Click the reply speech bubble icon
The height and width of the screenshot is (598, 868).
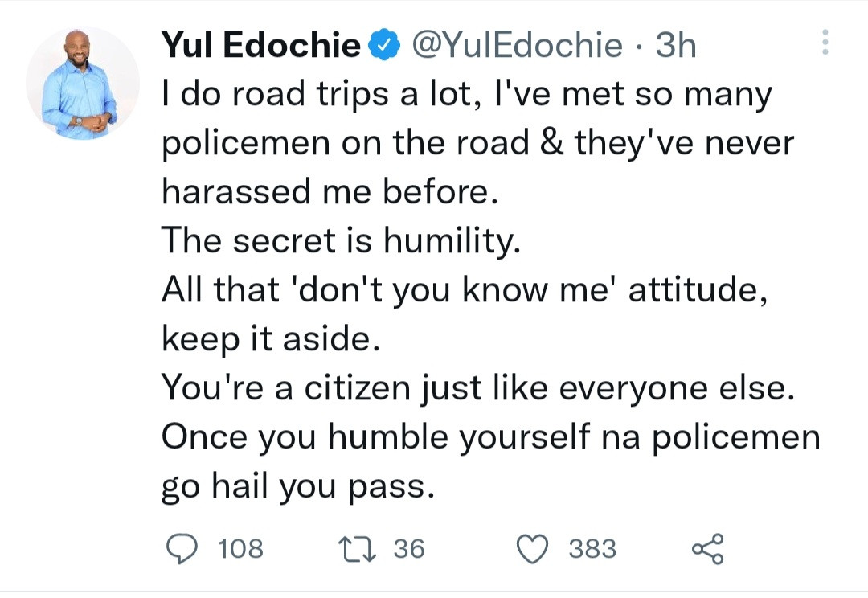(x=184, y=548)
